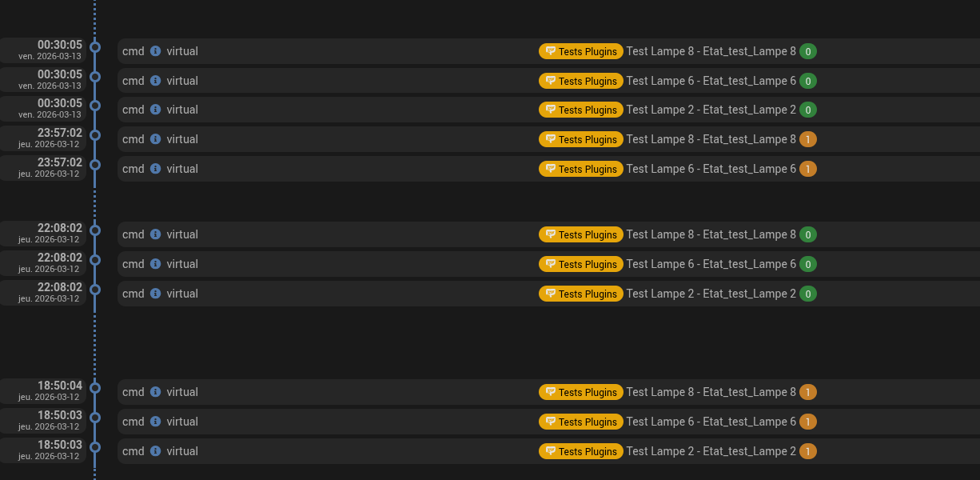Click info icon on 18:50:04 Lampe 8 row

click(x=156, y=392)
